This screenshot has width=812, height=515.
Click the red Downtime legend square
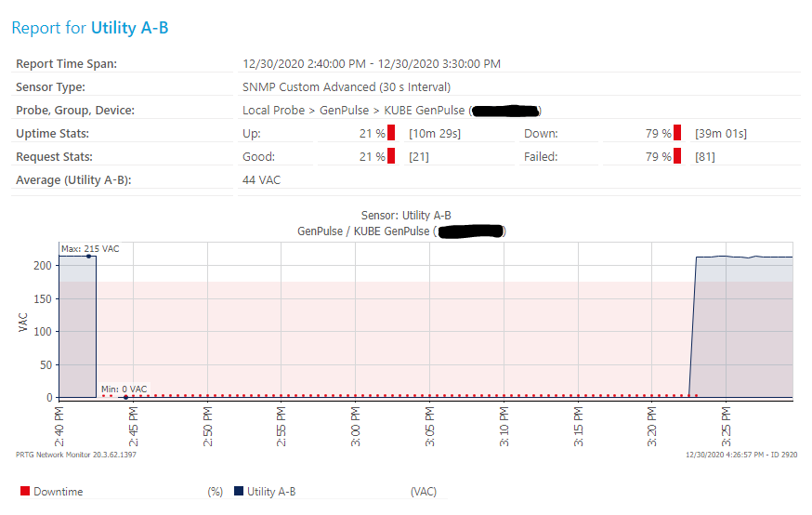25,492
